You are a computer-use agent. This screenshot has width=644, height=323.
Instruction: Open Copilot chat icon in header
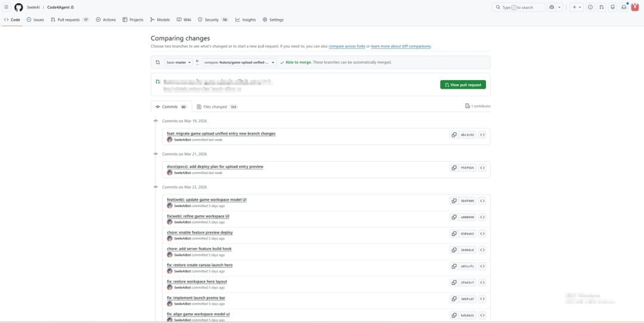[x=551, y=7]
